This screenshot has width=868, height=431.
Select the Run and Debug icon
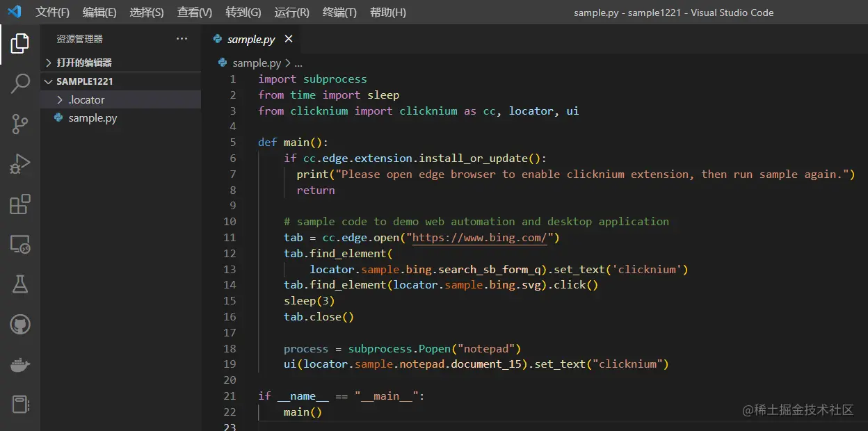(x=19, y=164)
